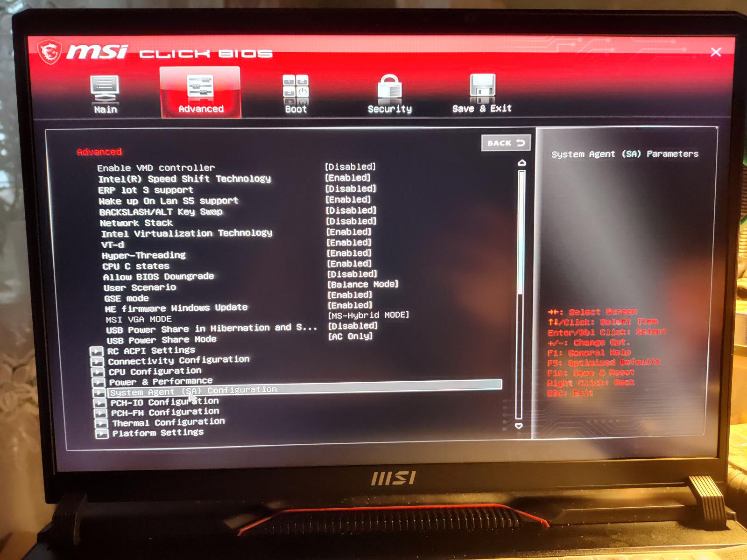Click the scrollbar up arrow
This screenshot has width=747, height=560.
click(x=522, y=163)
